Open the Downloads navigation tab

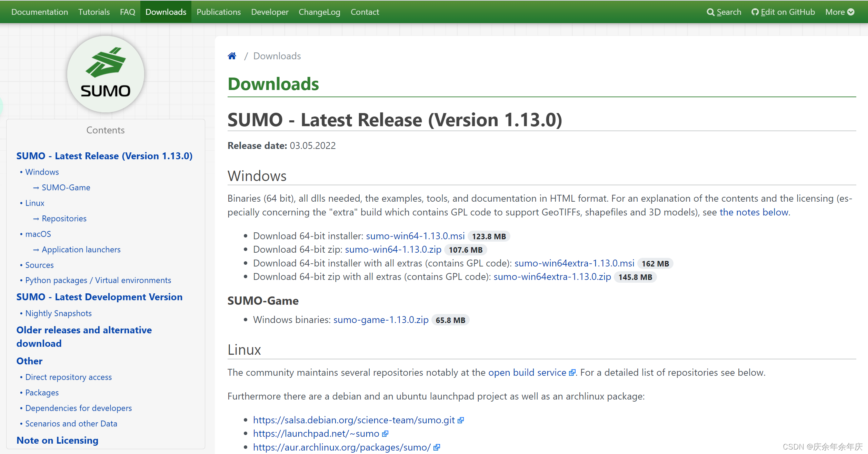tap(166, 12)
